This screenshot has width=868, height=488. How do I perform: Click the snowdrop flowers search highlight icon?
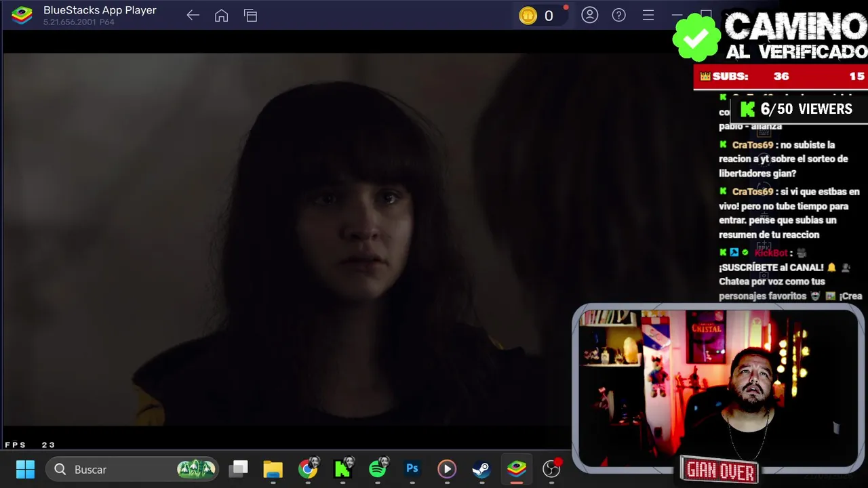tap(196, 468)
